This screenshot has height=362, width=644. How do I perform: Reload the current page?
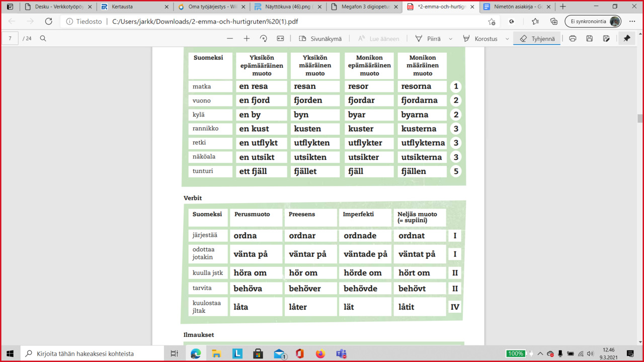48,22
